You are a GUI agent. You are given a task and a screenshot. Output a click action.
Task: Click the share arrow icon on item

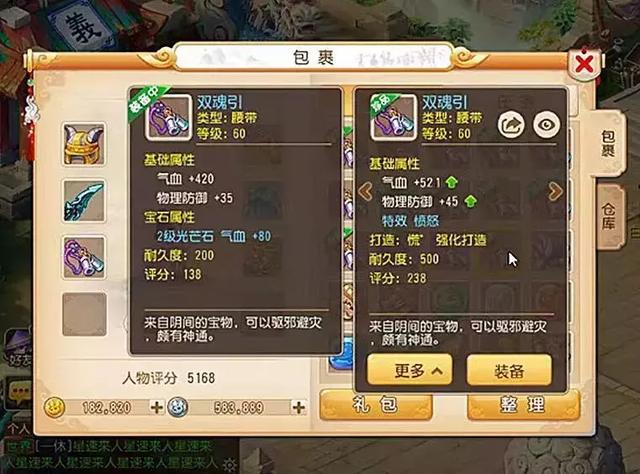click(x=511, y=125)
